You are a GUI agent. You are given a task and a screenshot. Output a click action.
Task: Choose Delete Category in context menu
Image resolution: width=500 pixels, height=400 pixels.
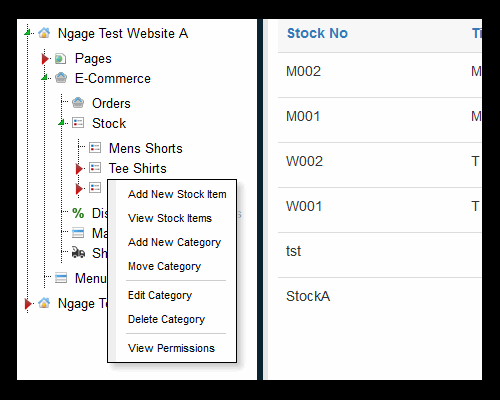(166, 319)
